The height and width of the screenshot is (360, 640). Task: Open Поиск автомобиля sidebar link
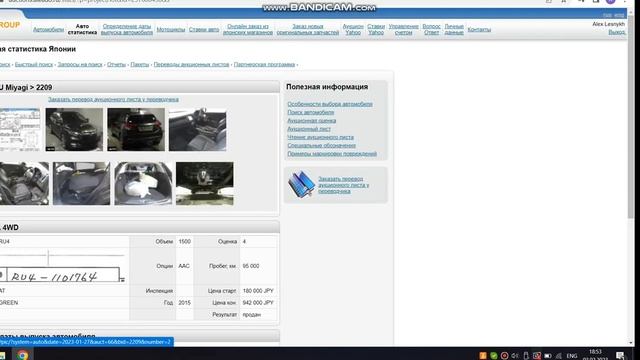point(311,112)
